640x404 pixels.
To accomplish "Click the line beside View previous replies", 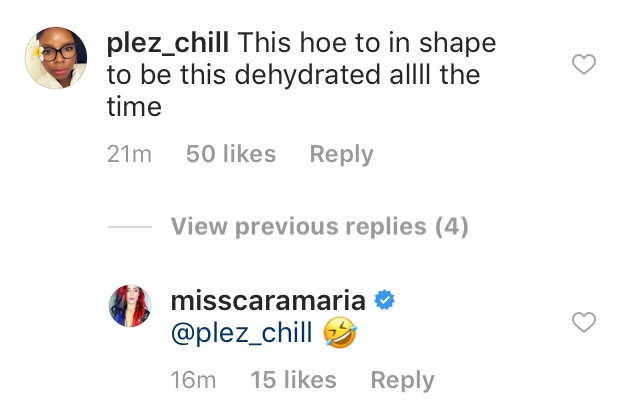I will coord(130,226).
